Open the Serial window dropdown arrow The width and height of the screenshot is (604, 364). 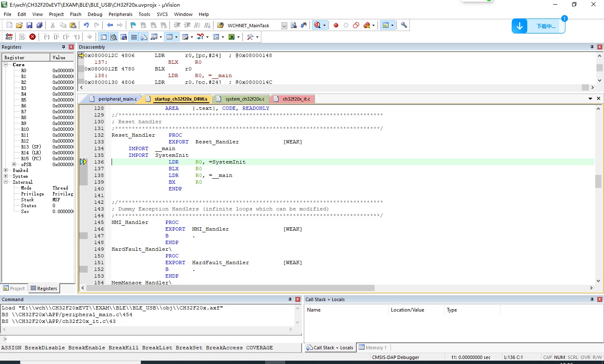(x=192, y=37)
